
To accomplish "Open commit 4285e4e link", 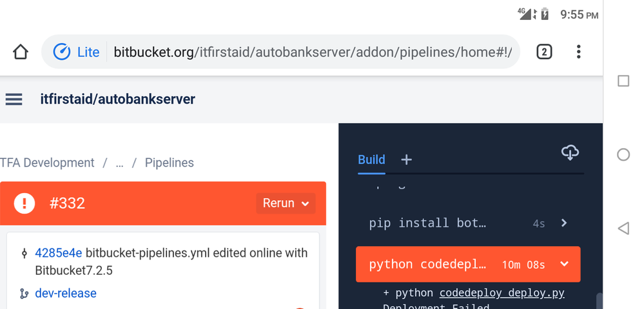I will tap(59, 253).
